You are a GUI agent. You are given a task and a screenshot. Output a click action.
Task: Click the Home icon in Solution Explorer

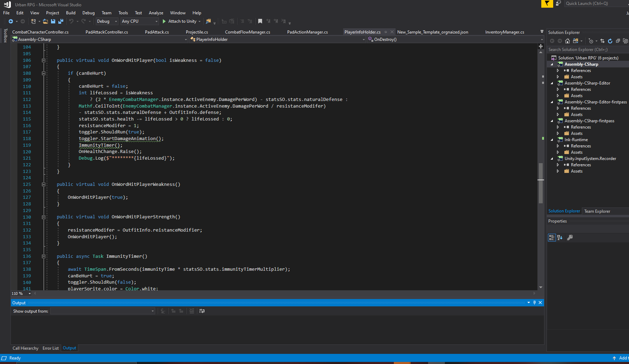coord(567,40)
